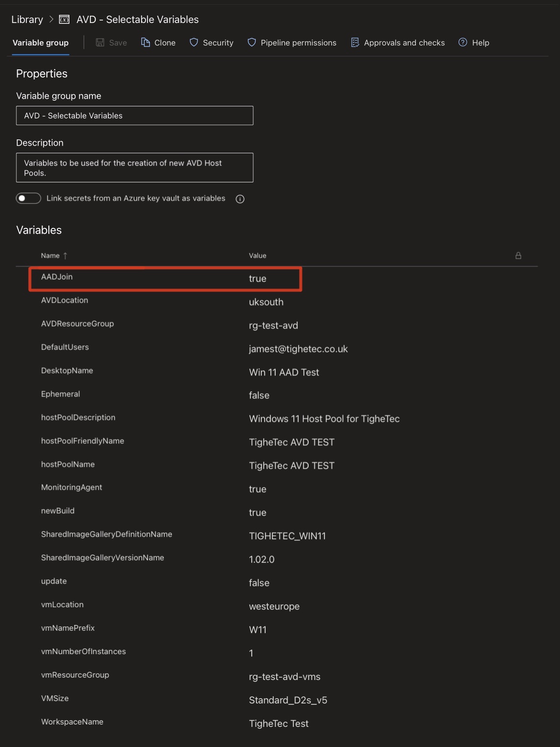Click the Description text box

click(134, 168)
